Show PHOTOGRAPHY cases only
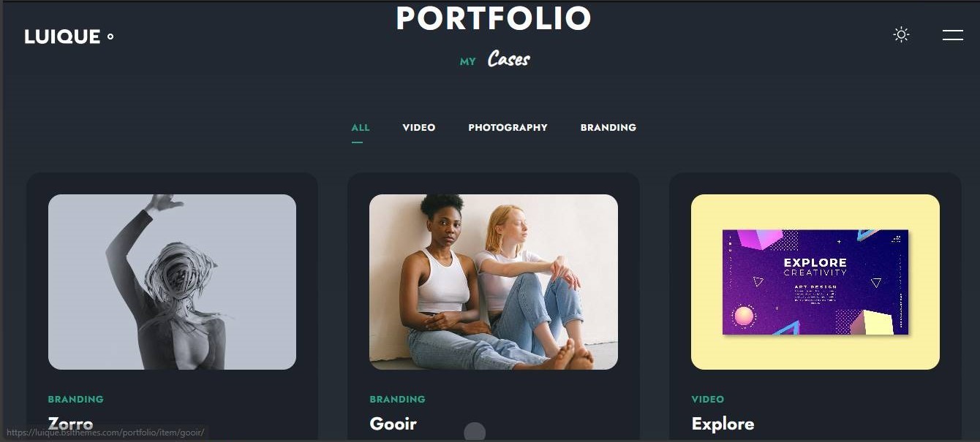 [508, 127]
